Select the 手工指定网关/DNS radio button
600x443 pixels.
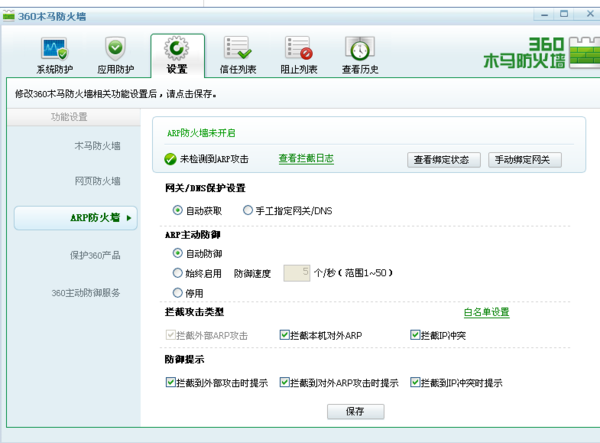(248, 210)
